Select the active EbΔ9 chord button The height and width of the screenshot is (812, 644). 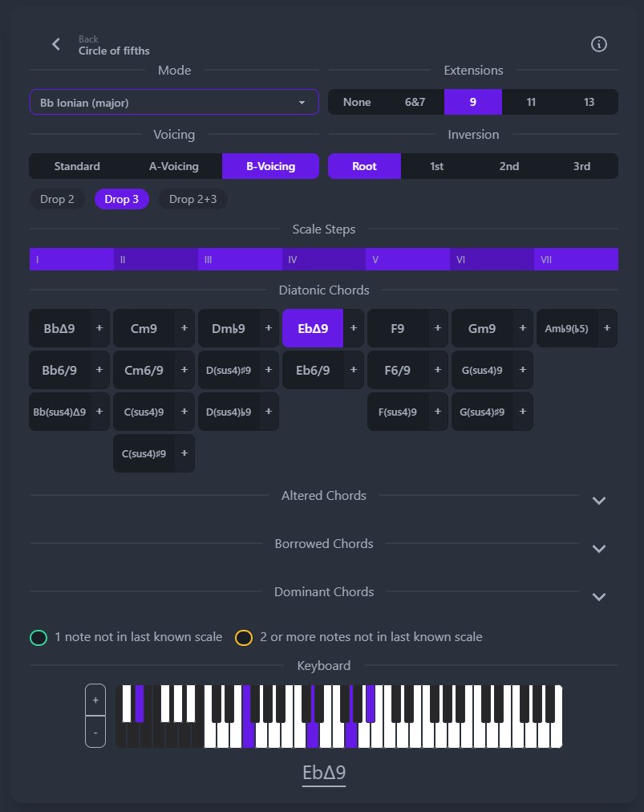pyautogui.click(x=313, y=328)
